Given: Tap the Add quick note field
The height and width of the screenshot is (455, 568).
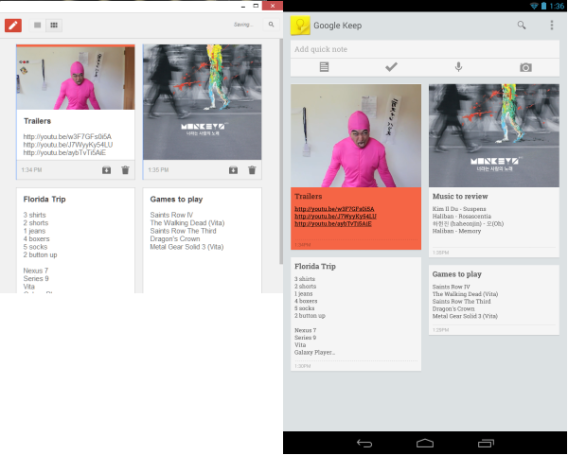Looking at the screenshot, I should point(425,49).
